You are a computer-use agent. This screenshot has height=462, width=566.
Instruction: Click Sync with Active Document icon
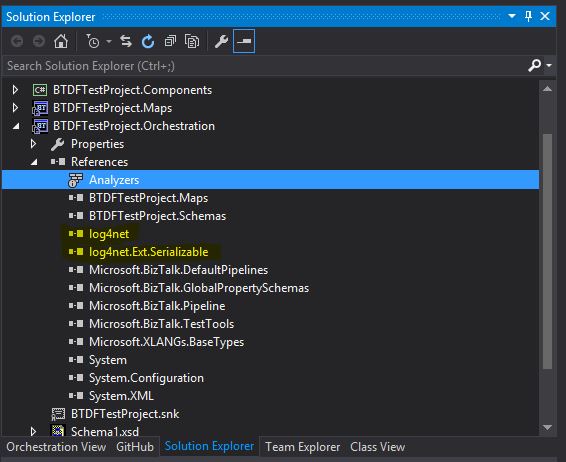click(126, 42)
